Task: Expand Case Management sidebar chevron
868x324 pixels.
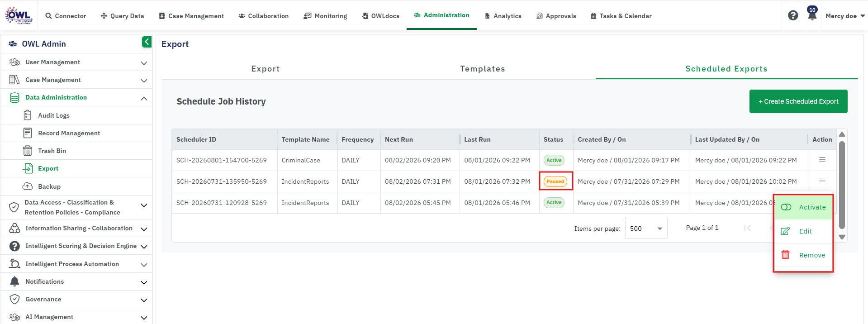Action: pyautogui.click(x=144, y=81)
